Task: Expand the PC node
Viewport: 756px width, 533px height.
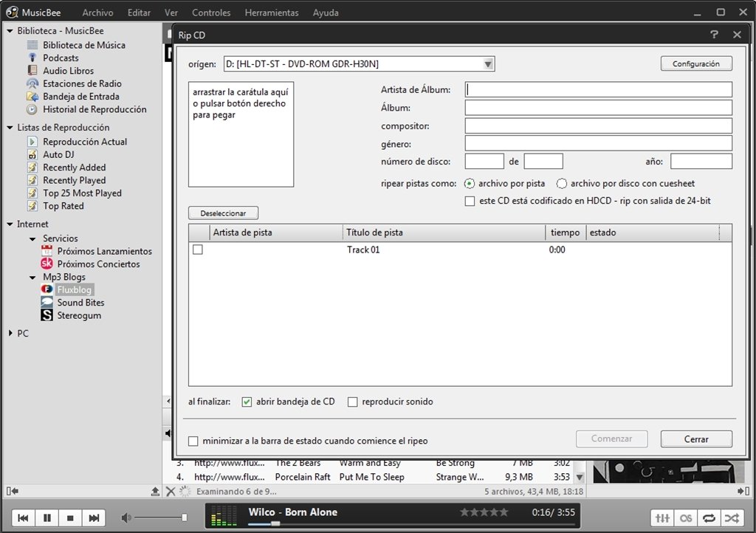Action: (x=10, y=333)
